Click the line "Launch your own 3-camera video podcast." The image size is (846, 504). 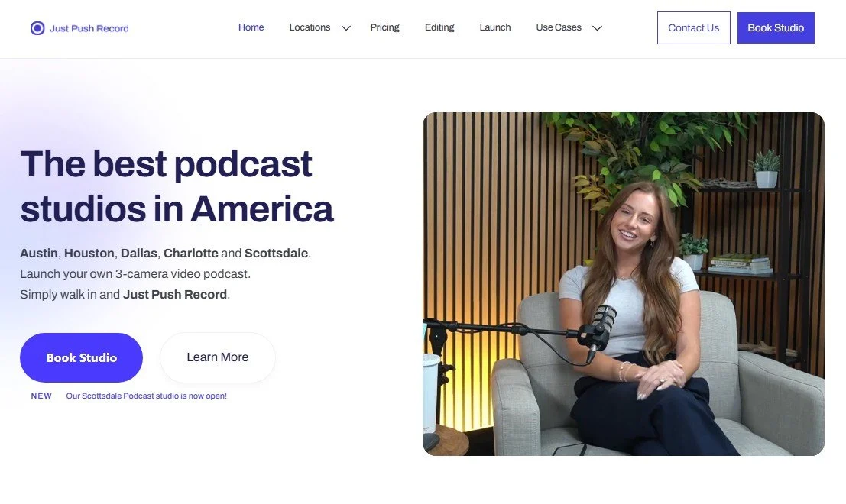pos(135,274)
